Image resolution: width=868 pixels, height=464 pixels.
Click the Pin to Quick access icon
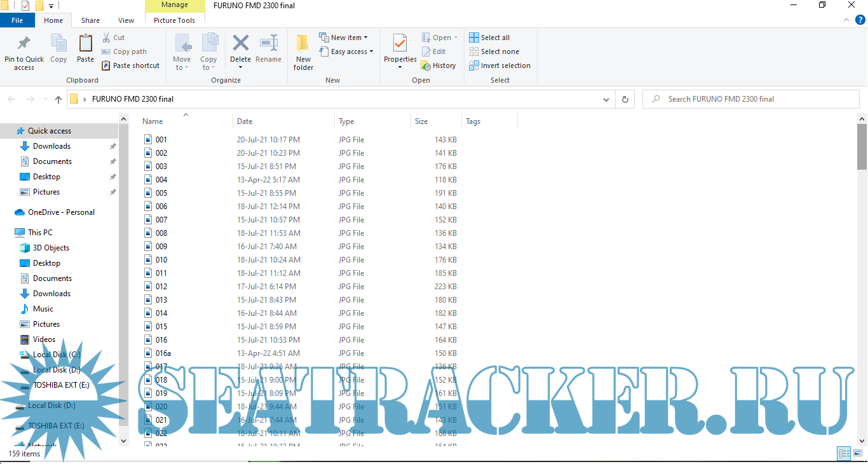tap(24, 44)
